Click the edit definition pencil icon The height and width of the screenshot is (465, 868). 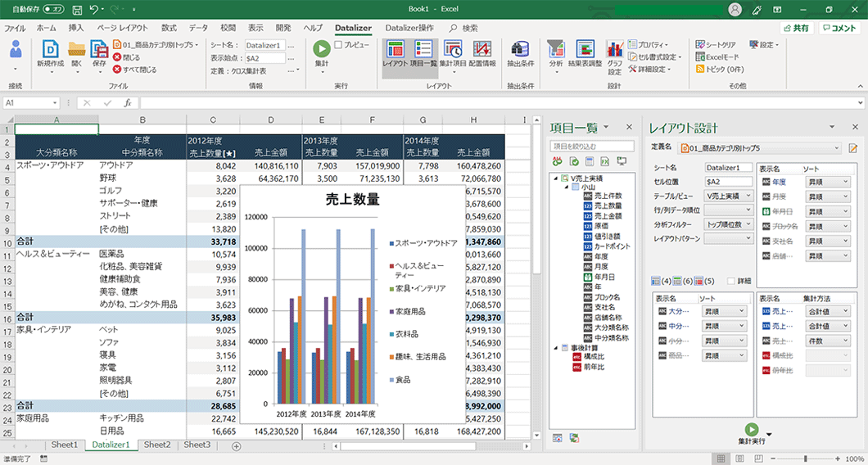click(852, 148)
